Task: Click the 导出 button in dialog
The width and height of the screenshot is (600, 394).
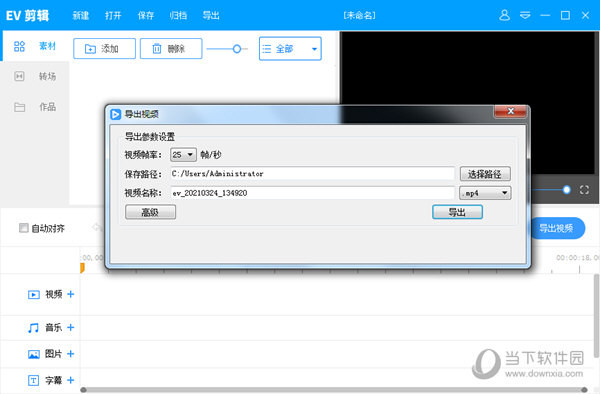Action: [x=457, y=212]
